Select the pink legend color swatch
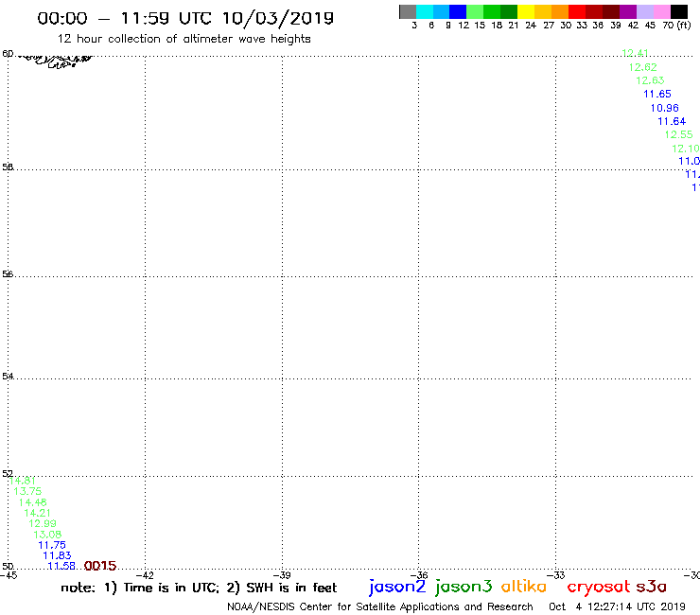Screen dimensions: 700x615 661,11
